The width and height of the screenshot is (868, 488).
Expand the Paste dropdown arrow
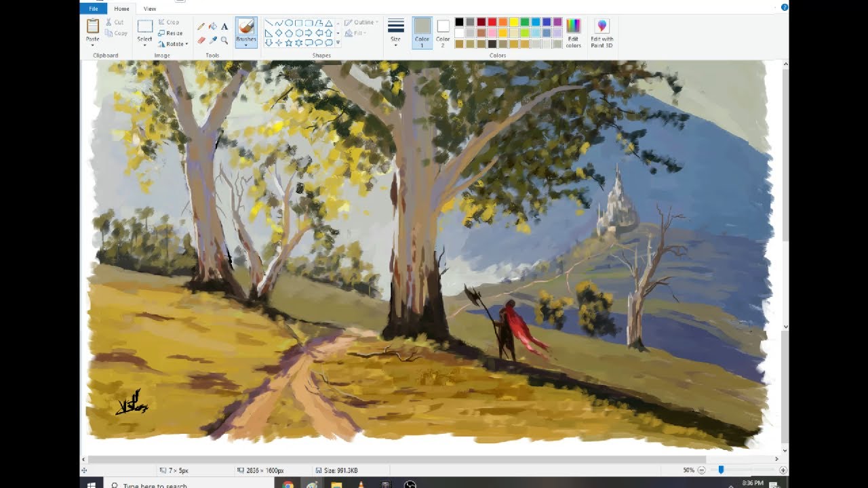click(93, 45)
